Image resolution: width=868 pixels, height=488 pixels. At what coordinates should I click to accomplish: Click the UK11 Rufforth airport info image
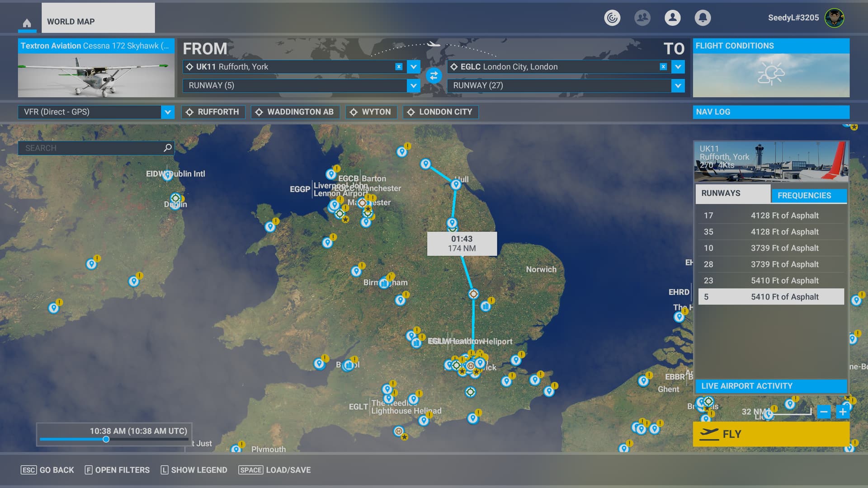771,161
